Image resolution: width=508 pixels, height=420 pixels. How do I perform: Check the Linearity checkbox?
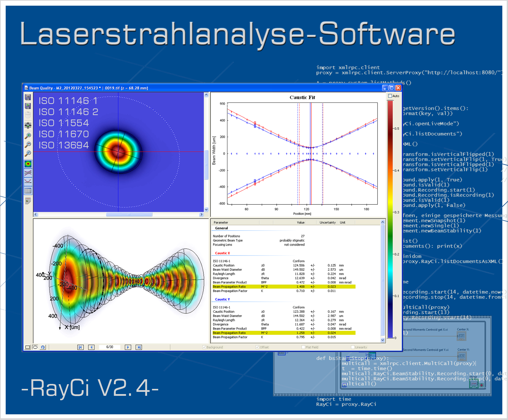coord(353,347)
